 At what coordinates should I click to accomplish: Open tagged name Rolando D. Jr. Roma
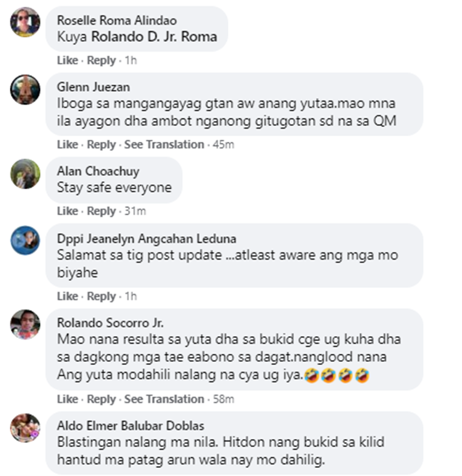tap(154, 37)
